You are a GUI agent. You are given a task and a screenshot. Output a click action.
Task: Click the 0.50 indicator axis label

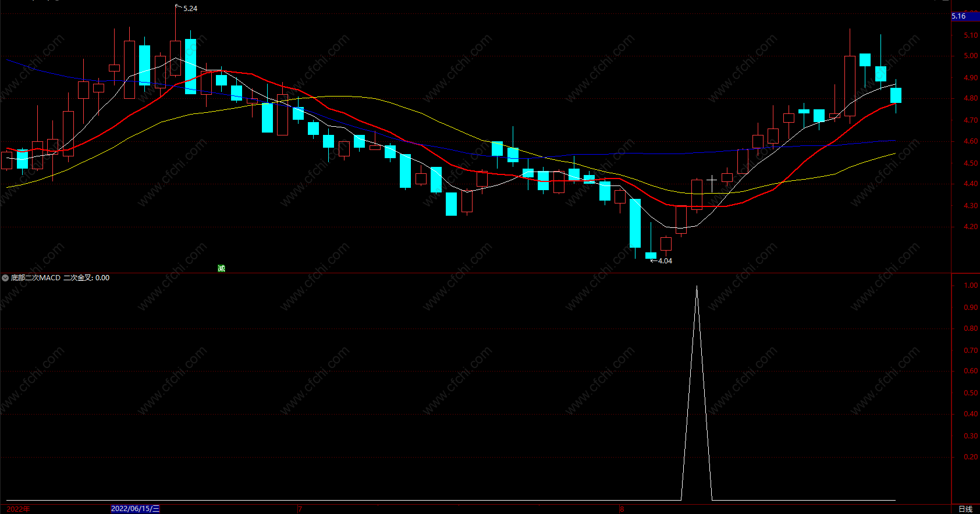point(971,393)
